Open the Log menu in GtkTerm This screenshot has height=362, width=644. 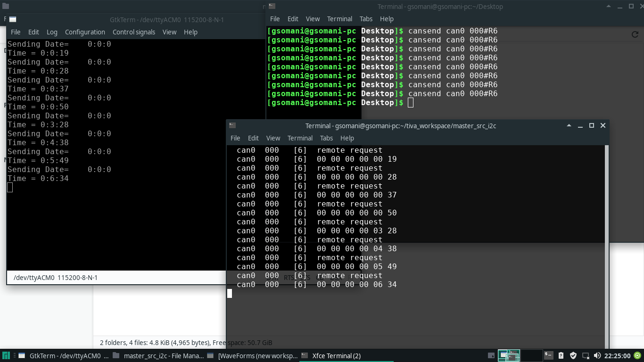click(x=52, y=32)
